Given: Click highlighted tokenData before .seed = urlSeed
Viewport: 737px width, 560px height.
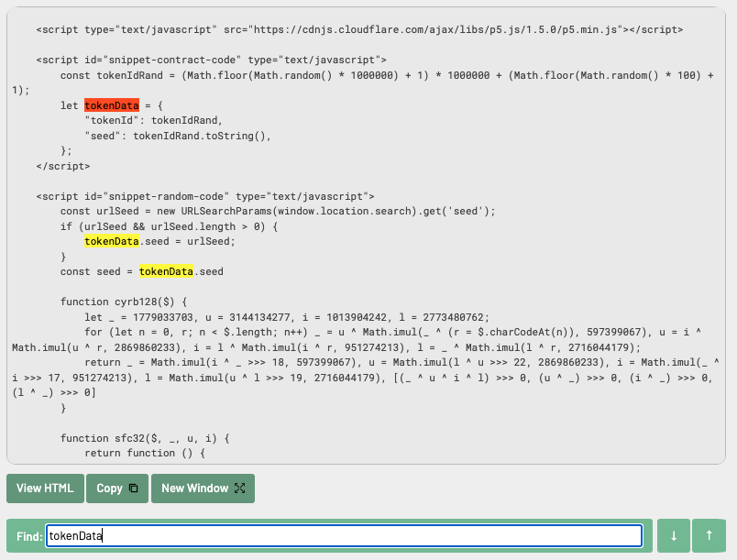Looking at the screenshot, I should [112, 241].
